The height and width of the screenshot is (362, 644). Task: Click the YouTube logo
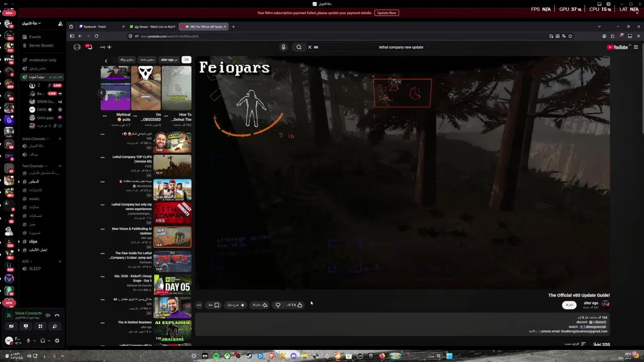point(617,47)
